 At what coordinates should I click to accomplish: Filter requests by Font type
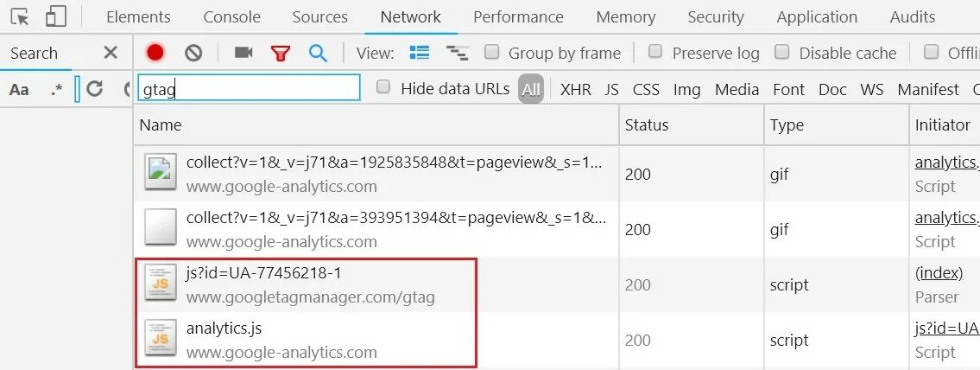click(789, 90)
